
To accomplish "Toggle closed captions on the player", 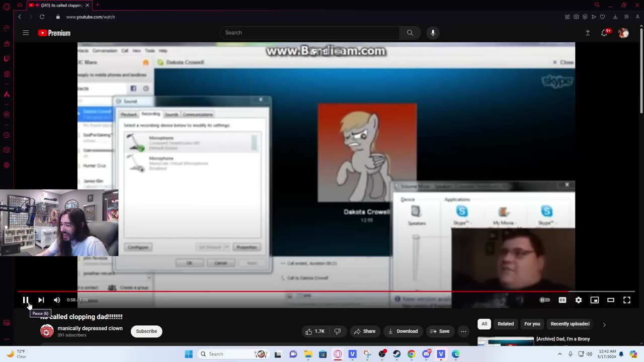I will click(x=562, y=300).
